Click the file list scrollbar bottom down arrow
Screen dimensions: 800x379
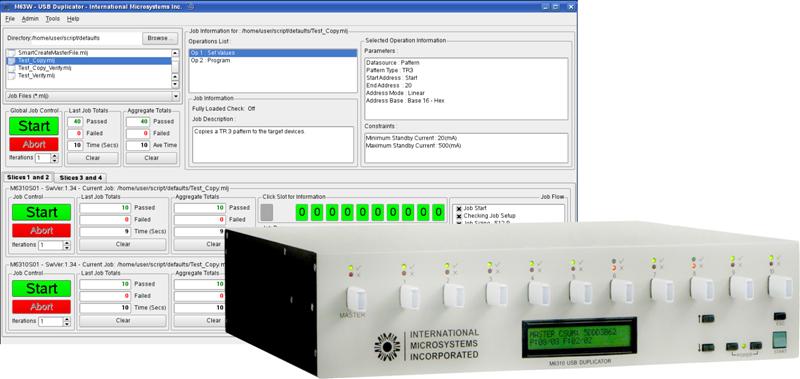(x=176, y=84)
